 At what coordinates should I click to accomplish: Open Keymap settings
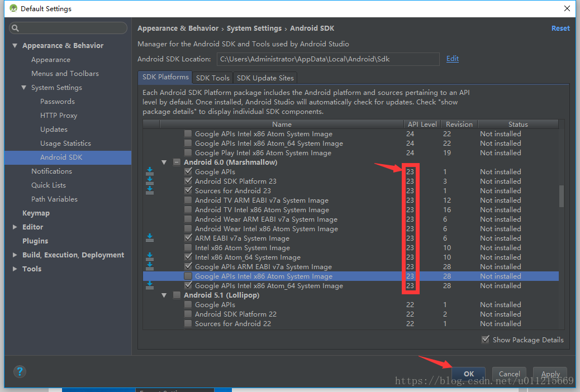click(x=36, y=213)
